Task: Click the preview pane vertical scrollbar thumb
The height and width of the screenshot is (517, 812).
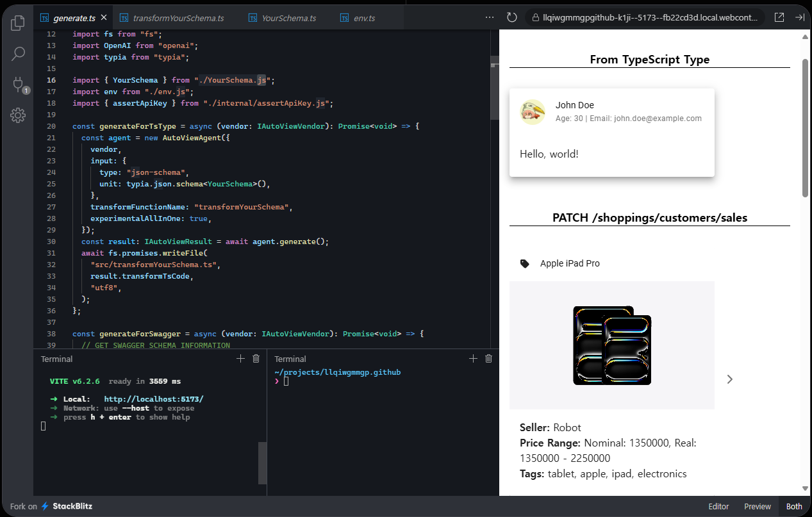Action: click(805, 128)
